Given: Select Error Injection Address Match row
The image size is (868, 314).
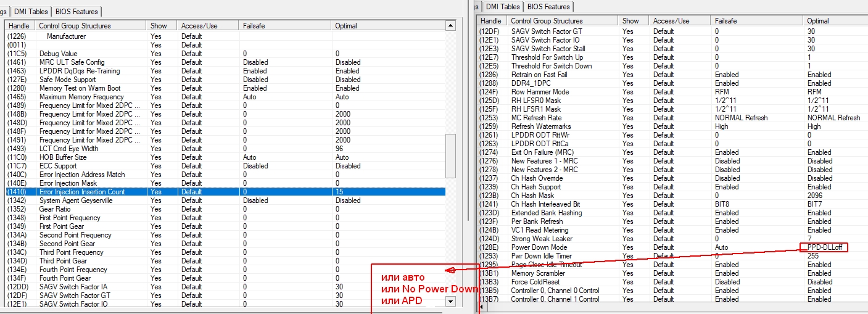Looking at the screenshot, I should pyautogui.click(x=225, y=175).
